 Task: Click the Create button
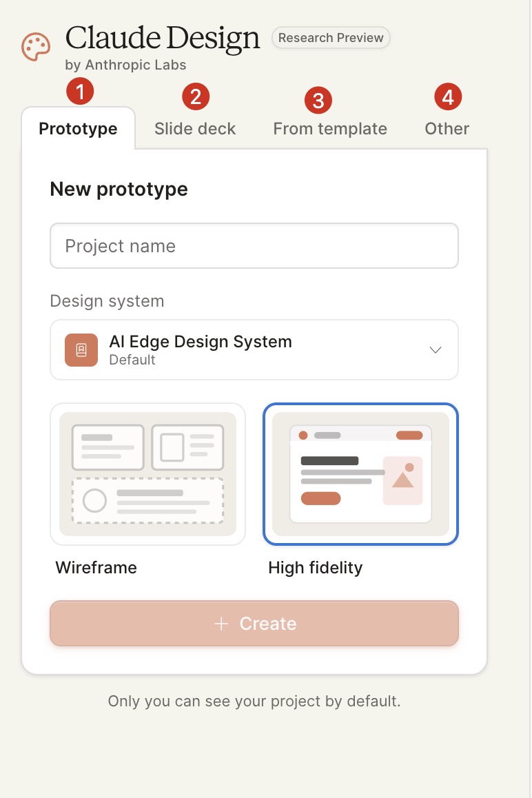point(254,624)
